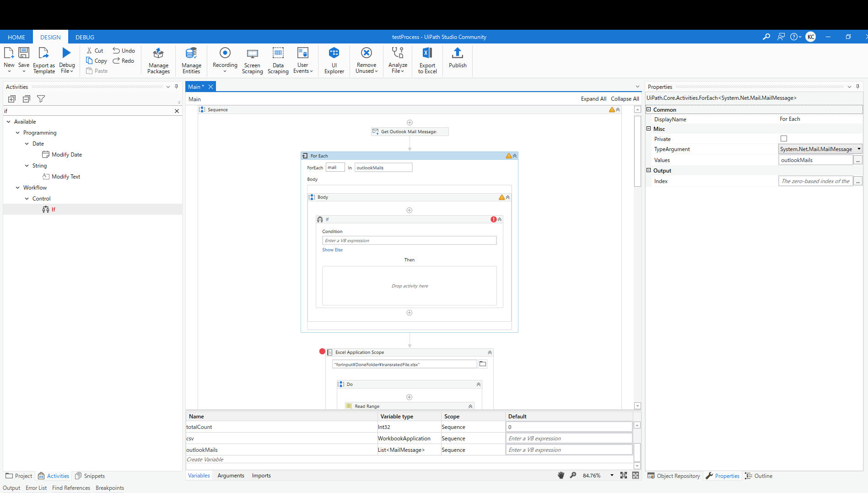Click the New file icon
Viewport: 868px width, 493px height.
(9, 53)
